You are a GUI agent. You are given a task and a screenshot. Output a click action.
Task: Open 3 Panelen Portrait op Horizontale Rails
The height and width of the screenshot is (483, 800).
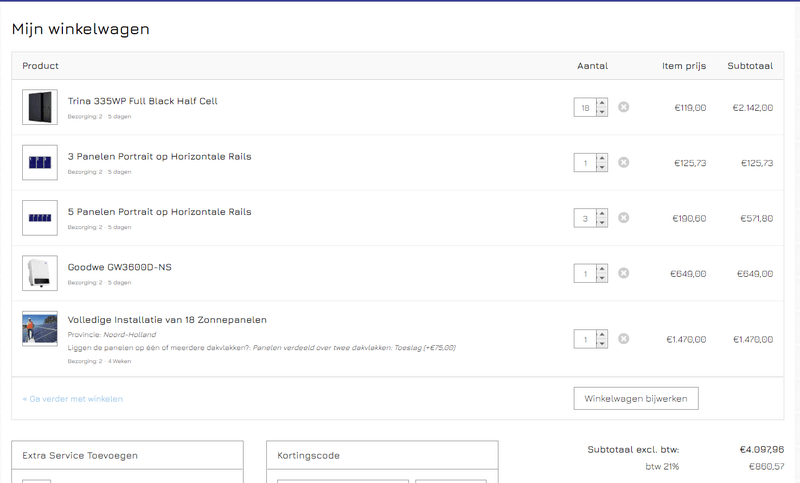click(159, 157)
